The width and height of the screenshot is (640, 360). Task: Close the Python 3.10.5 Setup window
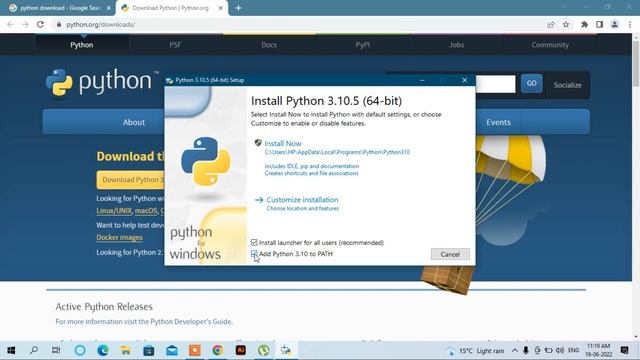(x=464, y=80)
